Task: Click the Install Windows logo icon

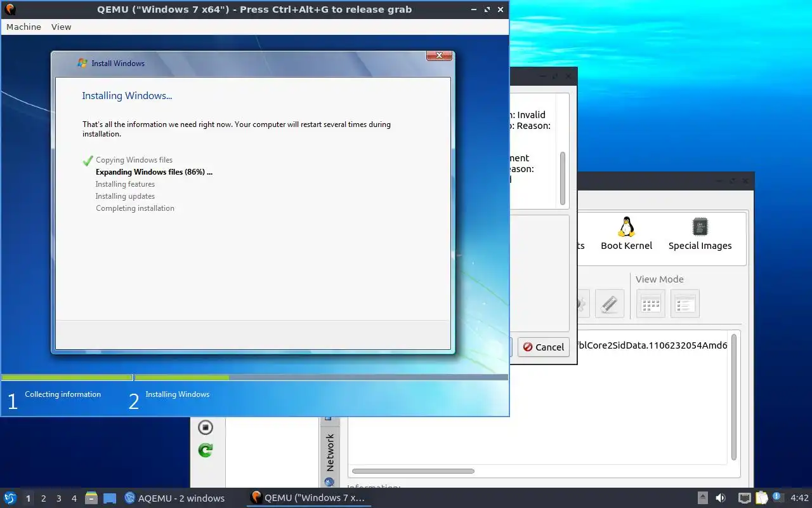Action: pos(82,63)
